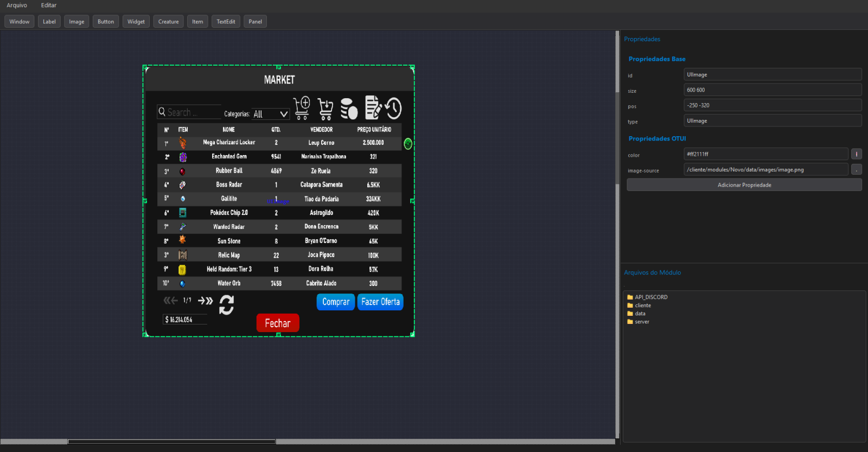Expand the cliente folder in module files

643,305
